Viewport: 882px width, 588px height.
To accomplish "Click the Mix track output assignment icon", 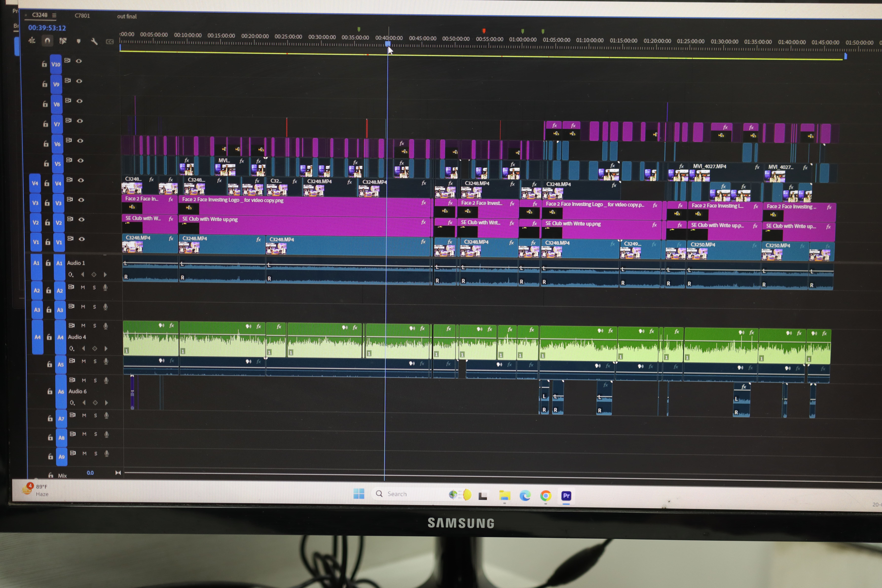I will coord(118,473).
